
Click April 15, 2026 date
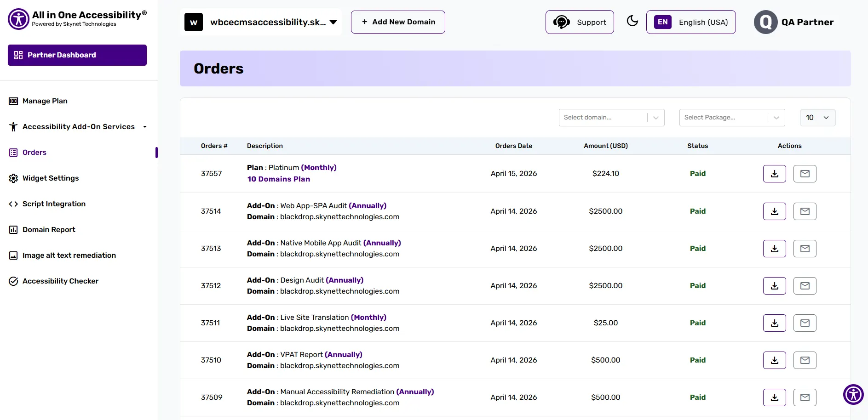pyautogui.click(x=514, y=174)
